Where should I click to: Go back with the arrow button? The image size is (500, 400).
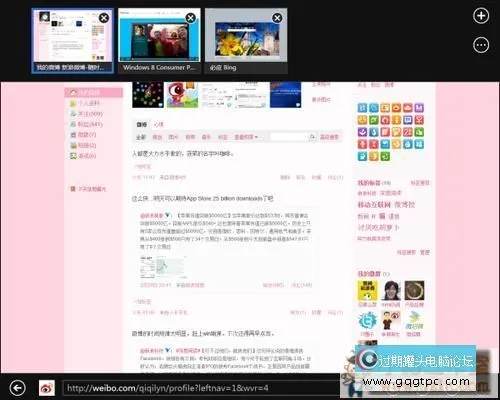(17, 388)
